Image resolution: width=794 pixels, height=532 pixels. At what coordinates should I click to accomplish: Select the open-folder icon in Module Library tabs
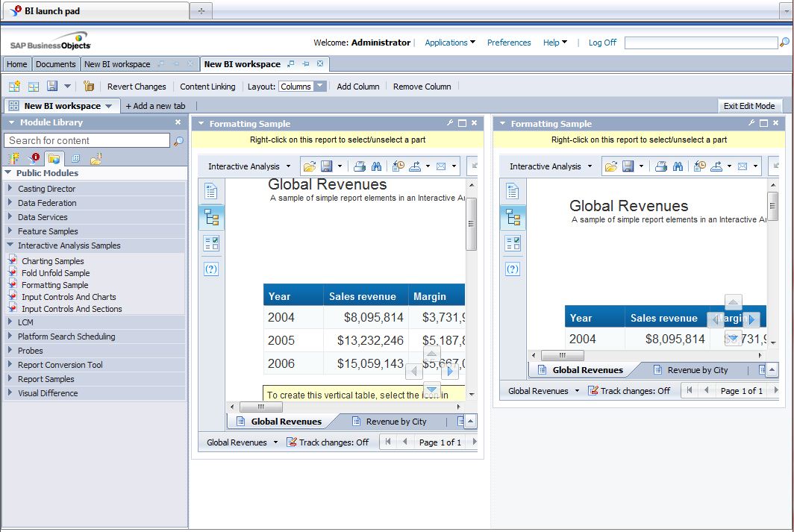pyautogui.click(x=96, y=159)
